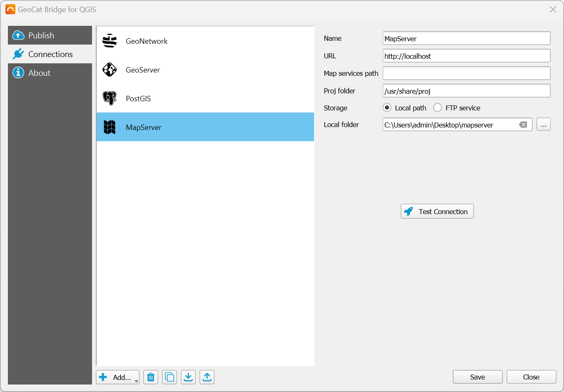
Task: Save the connection settings
Action: [x=477, y=377]
